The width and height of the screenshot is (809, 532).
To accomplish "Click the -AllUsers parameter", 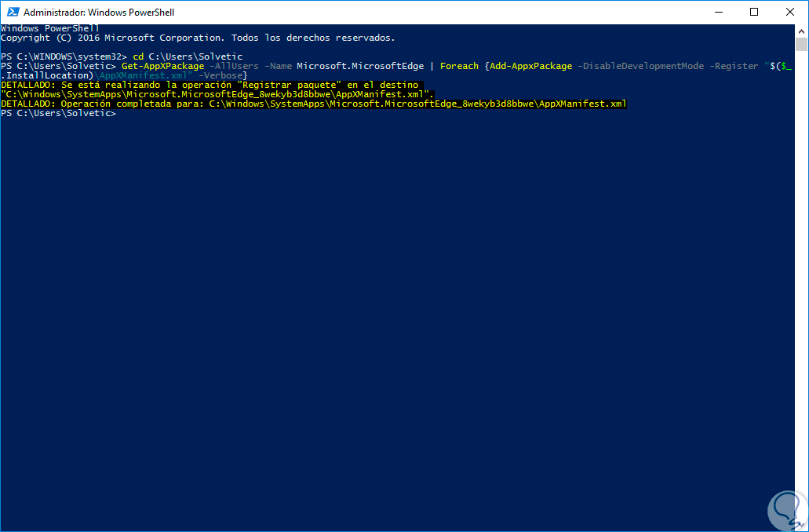I will point(235,66).
